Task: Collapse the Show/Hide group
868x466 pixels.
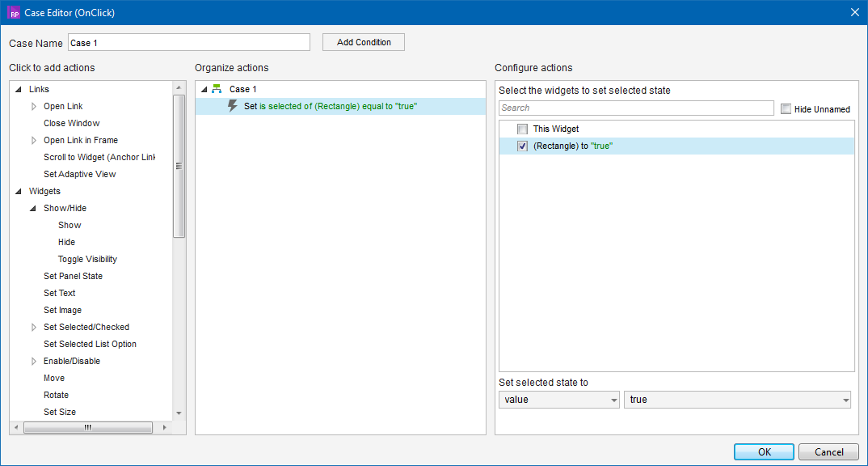Action: tap(32, 209)
